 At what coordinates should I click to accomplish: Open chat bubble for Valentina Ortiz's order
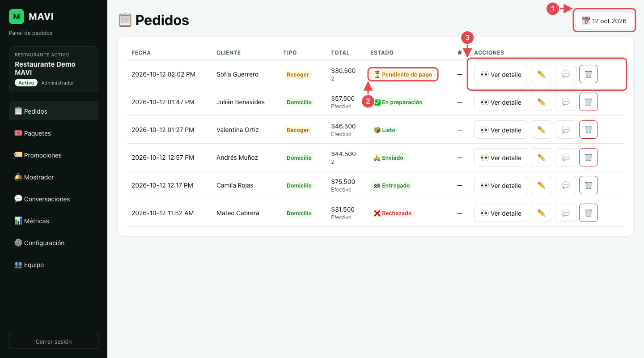566,130
